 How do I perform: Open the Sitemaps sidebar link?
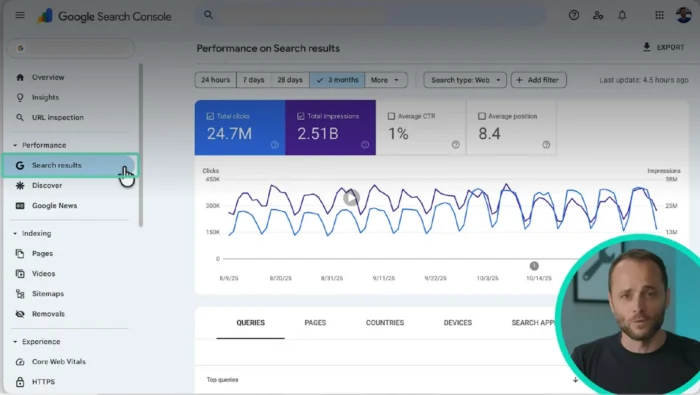click(48, 294)
